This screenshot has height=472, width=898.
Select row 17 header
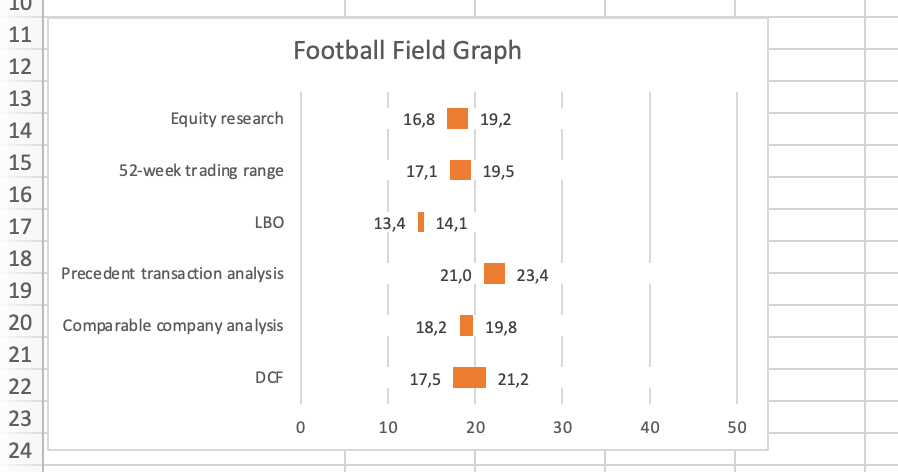[x=21, y=226]
